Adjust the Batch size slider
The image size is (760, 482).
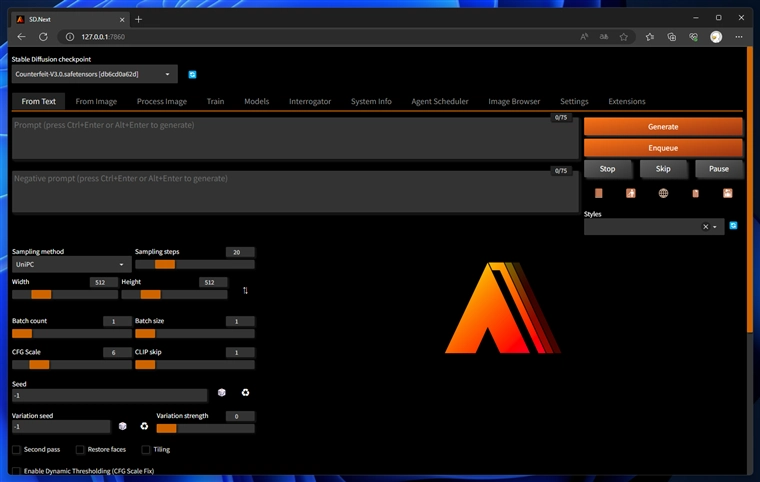pos(194,334)
